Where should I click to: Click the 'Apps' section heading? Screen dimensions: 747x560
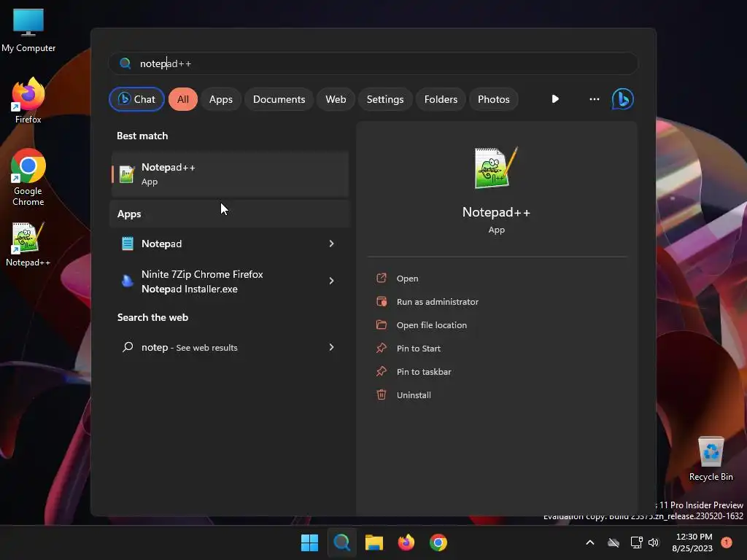click(129, 214)
